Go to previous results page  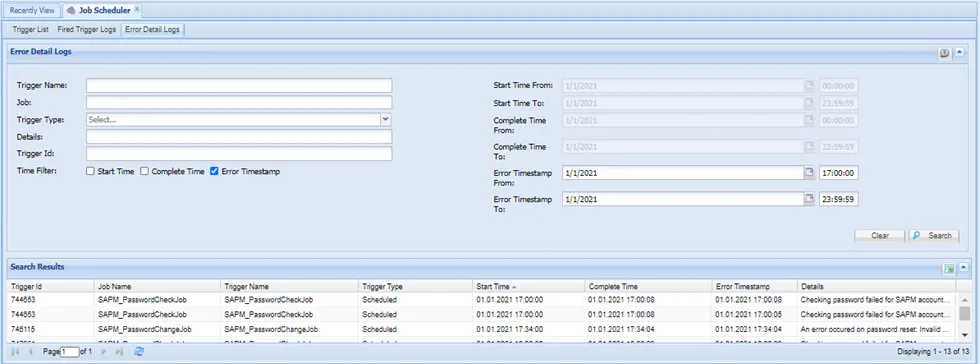(30, 352)
